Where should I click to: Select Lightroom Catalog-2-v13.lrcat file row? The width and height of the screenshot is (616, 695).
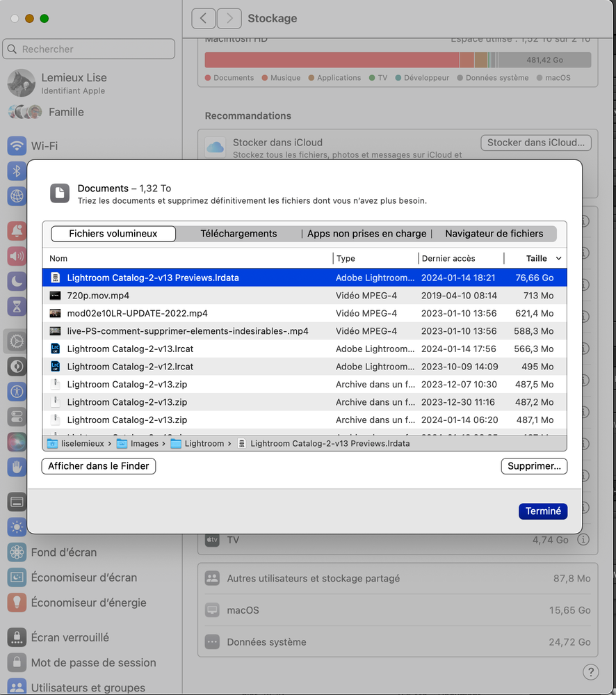(305, 349)
